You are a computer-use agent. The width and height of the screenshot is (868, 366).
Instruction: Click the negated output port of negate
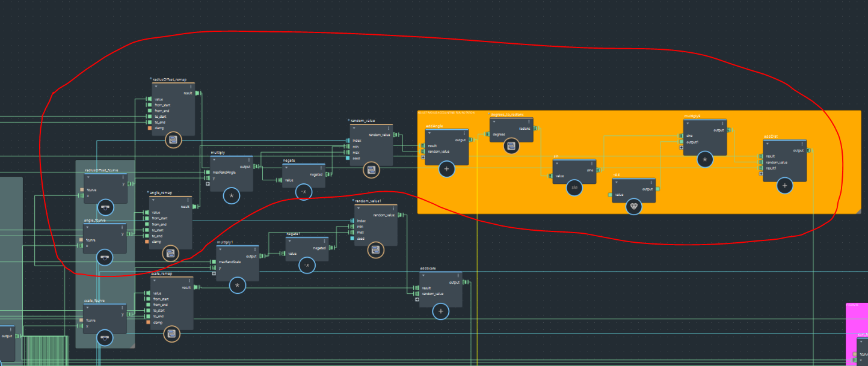coord(328,174)
